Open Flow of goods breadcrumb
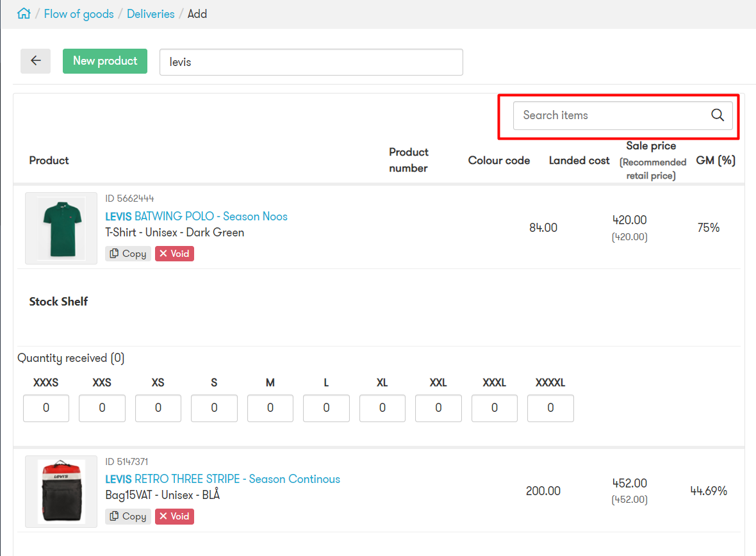This screenshot has height=556, width=756. point(79,14)
